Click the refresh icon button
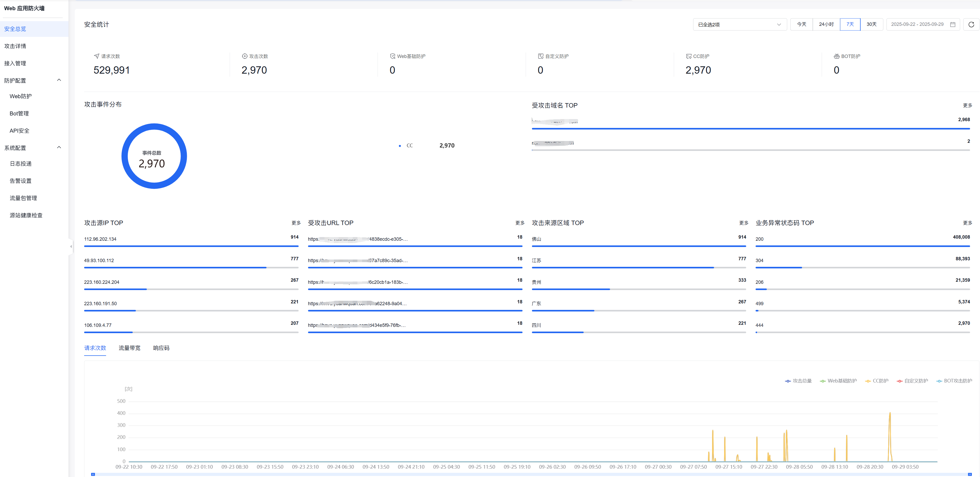The image size is (980, 477). pos(971,24)
